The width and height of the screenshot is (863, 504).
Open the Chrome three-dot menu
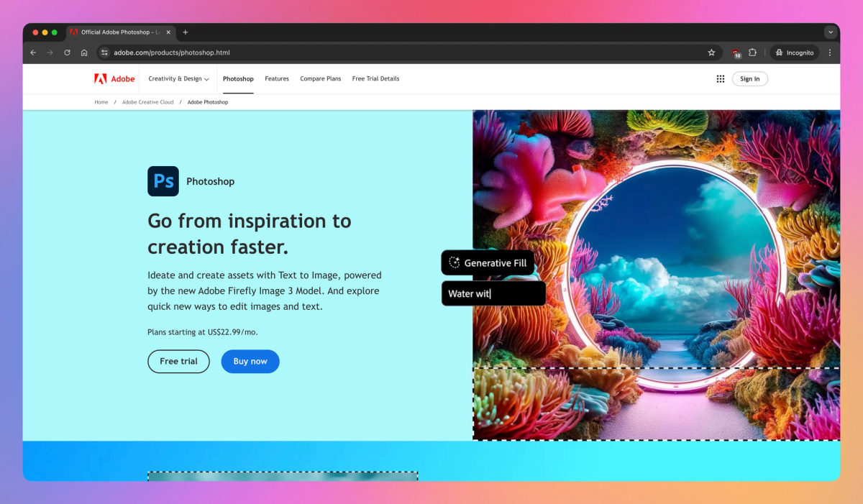tap(830, 52)
